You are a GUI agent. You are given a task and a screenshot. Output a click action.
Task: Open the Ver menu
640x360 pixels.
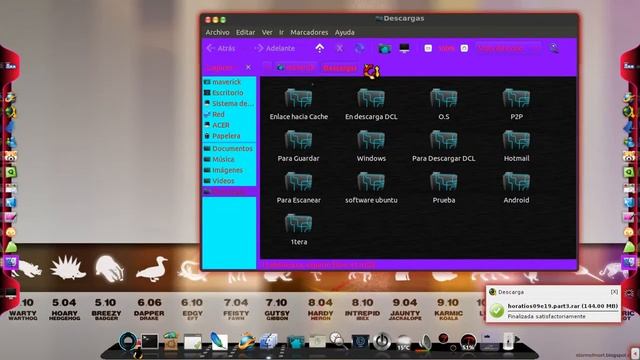coord(267,32)
